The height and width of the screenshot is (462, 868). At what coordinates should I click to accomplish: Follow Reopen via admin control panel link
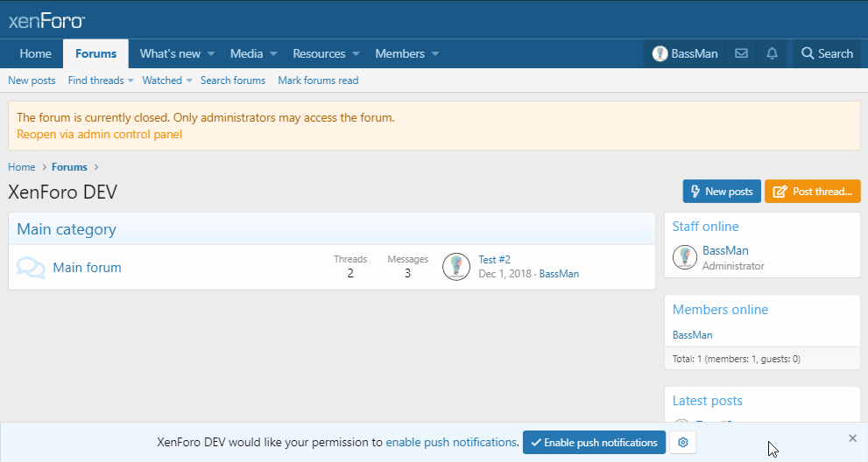click(x=100, y=135)
